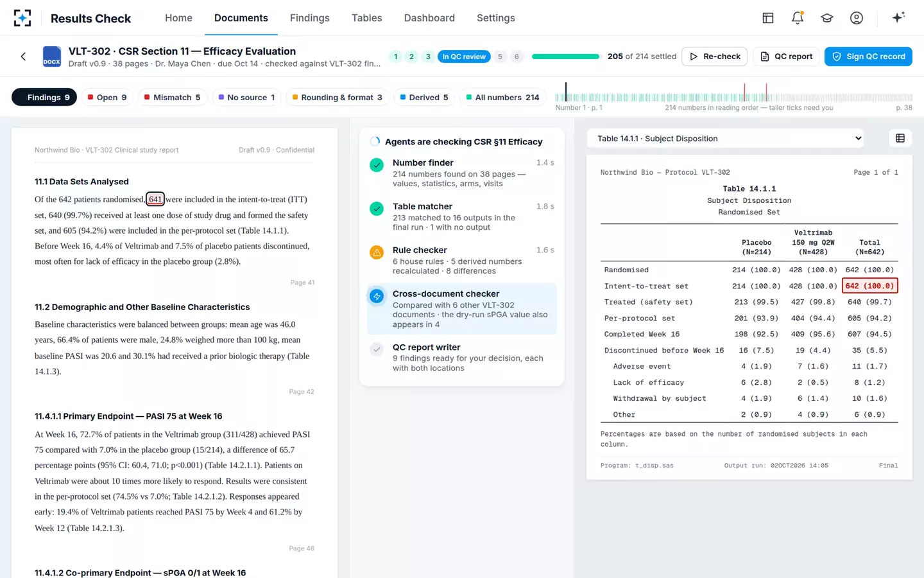Open workflow step 3 circle
The width and height of the screenshot is (924, 578).
click(x=428, y=57)
